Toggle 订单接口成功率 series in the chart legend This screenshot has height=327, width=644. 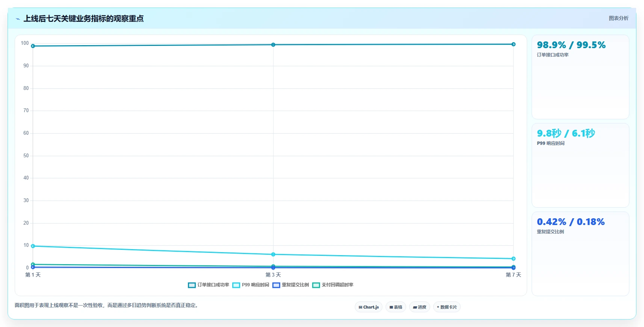pyautogui.click(x=209, y=285)
